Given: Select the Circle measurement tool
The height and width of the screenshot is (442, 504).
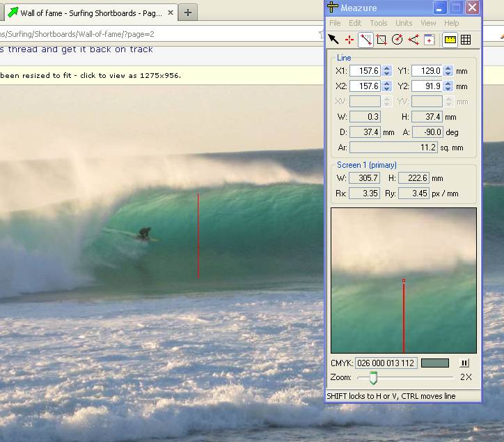Looking at the screenshot, I should (x=397, y=40).
